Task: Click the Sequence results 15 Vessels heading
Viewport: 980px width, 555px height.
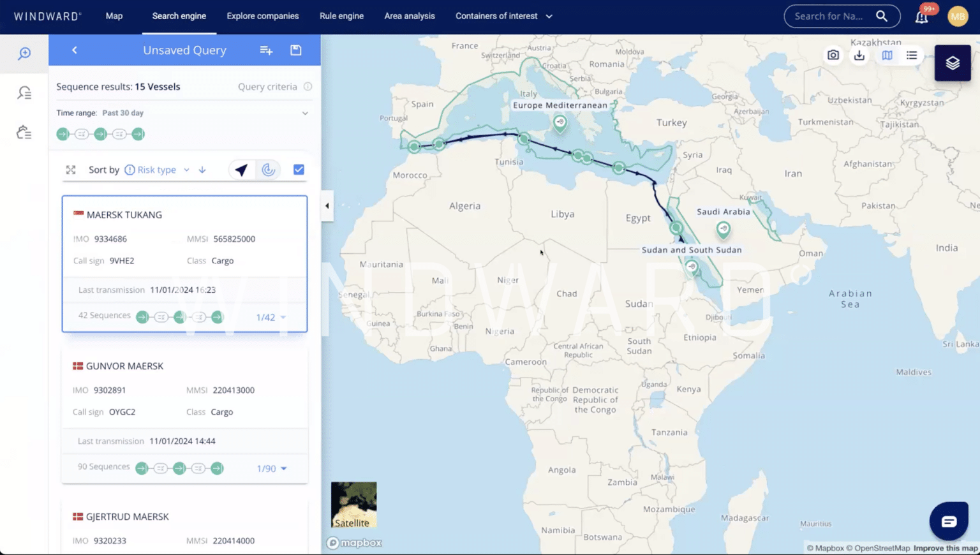Action: 118,87
